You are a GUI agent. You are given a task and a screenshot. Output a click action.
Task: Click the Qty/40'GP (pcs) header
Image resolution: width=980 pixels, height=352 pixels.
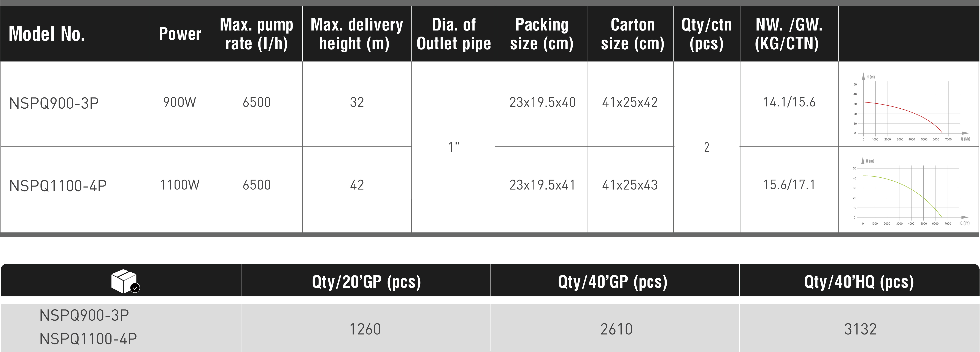point(613,282)
